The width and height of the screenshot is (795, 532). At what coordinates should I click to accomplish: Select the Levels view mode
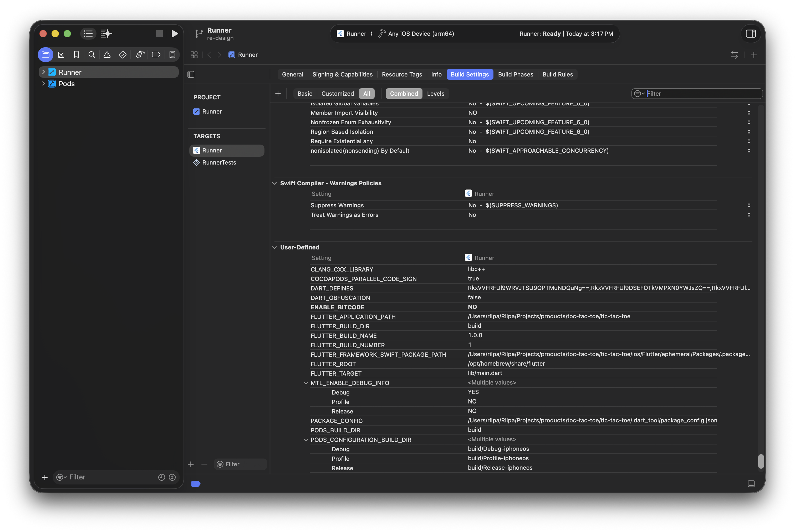tap(435, 94)
